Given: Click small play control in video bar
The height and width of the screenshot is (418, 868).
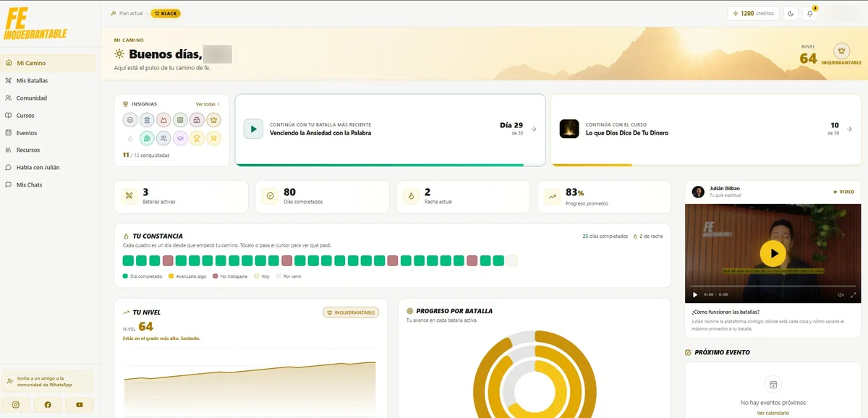Looking at the screenshot, I should tap(695, 294).
